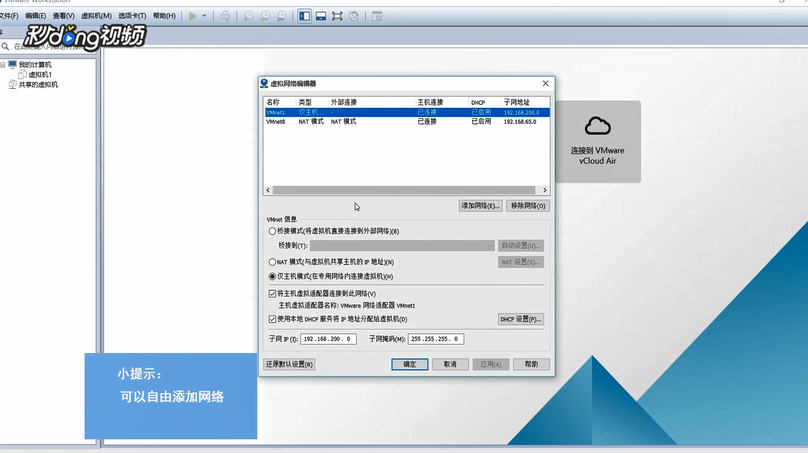
Task: Click the Unity mode icon
Action: (x=354, y=16)
